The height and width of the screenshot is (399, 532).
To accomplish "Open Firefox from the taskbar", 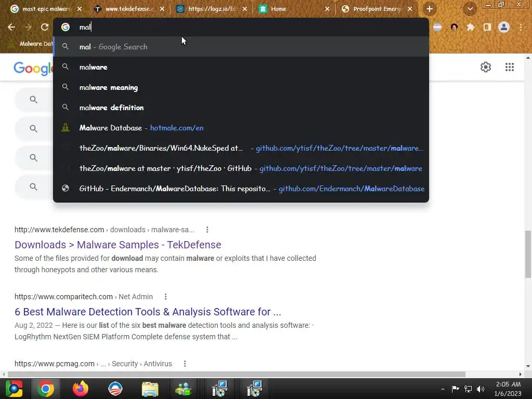I will [81, 389].
